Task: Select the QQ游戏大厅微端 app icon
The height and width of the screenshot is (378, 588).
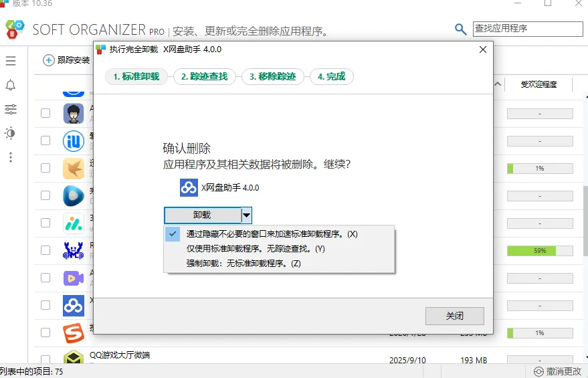Action: coord(74,357)
